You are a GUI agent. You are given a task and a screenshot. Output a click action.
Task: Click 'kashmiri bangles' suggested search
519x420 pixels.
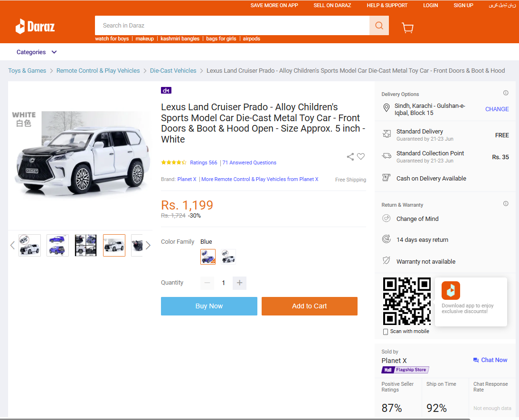(180, 39)
